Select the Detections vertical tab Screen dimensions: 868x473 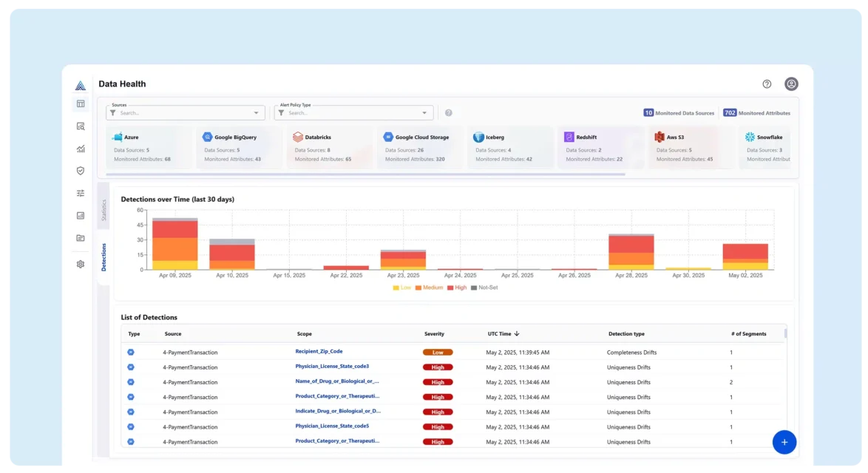[104, 256]
